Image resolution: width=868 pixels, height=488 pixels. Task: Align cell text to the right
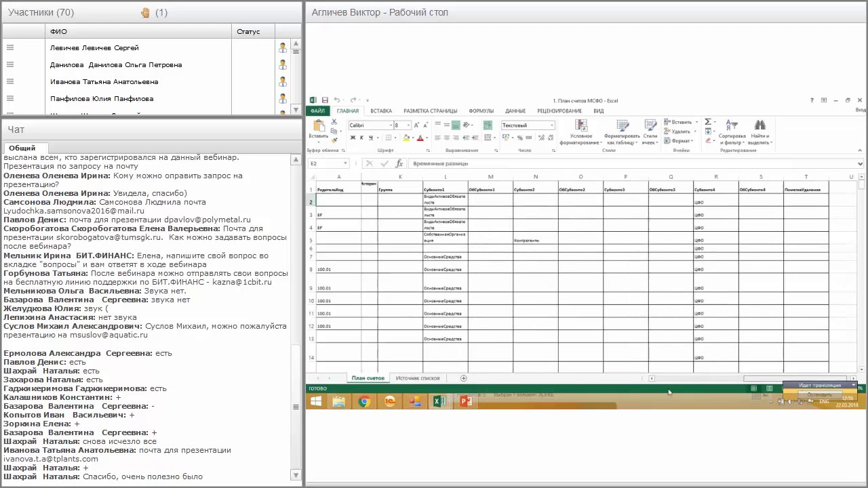point(456,138)
